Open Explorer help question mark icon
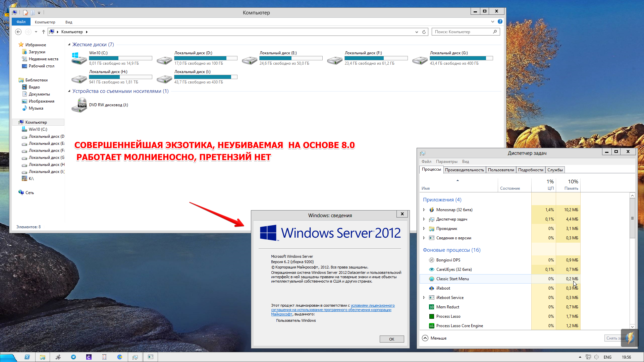Screen dimensions: 644x362 pos(500,21)
